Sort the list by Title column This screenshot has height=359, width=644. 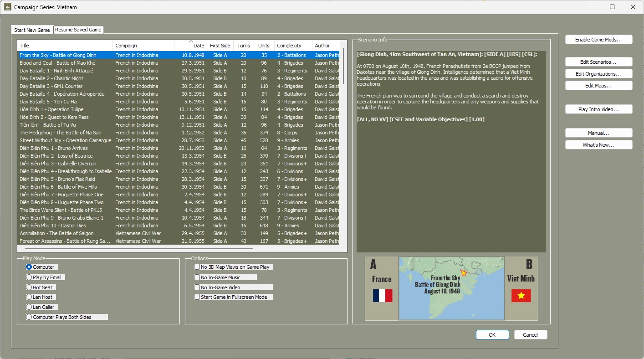(65, 46)
